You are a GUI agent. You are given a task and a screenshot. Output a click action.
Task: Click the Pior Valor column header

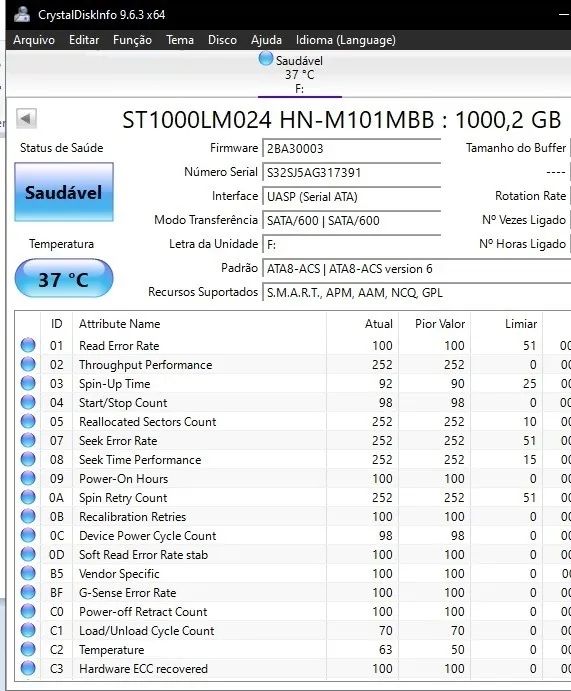click(x=435, y=324)
